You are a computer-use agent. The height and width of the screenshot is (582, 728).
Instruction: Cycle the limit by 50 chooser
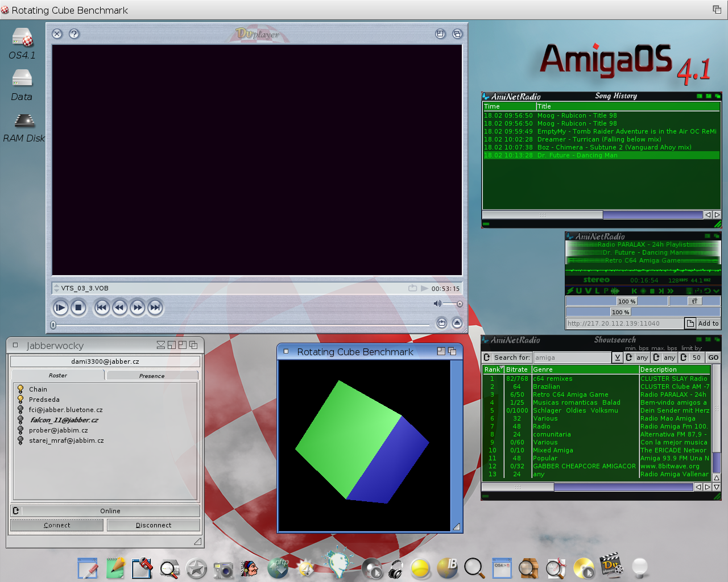coord(692,357)
